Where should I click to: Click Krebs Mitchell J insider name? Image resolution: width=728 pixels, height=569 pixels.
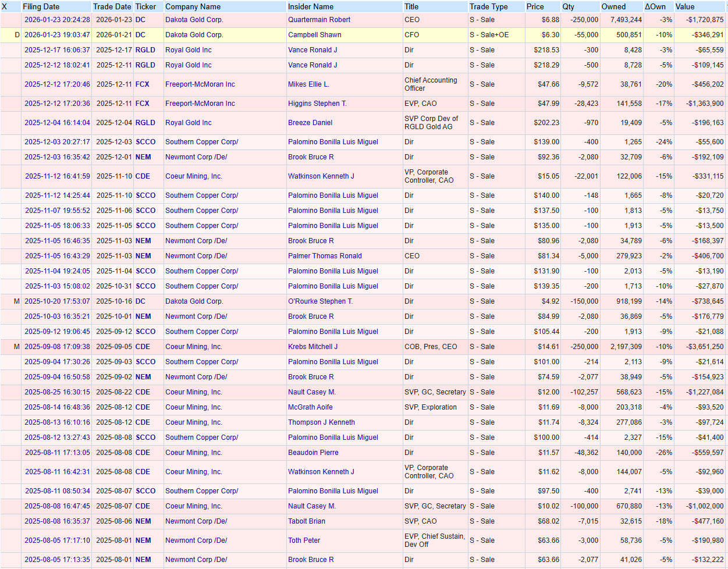pos(312,347)
